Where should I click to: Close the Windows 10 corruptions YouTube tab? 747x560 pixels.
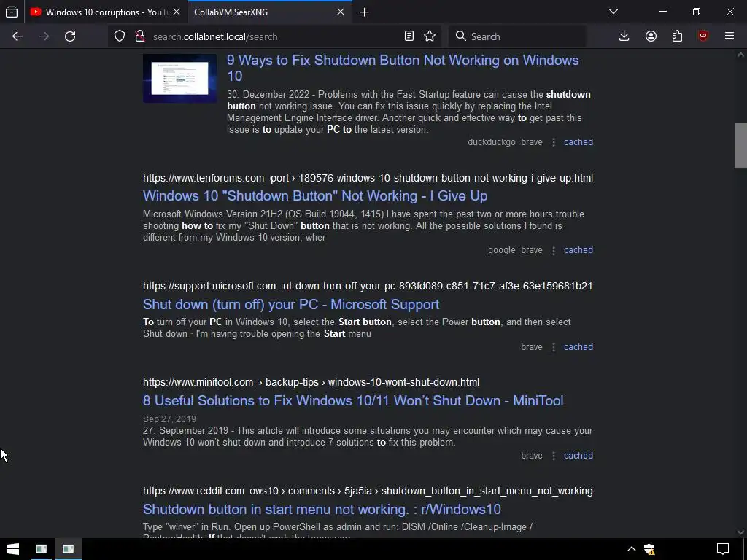coord(177,12)
